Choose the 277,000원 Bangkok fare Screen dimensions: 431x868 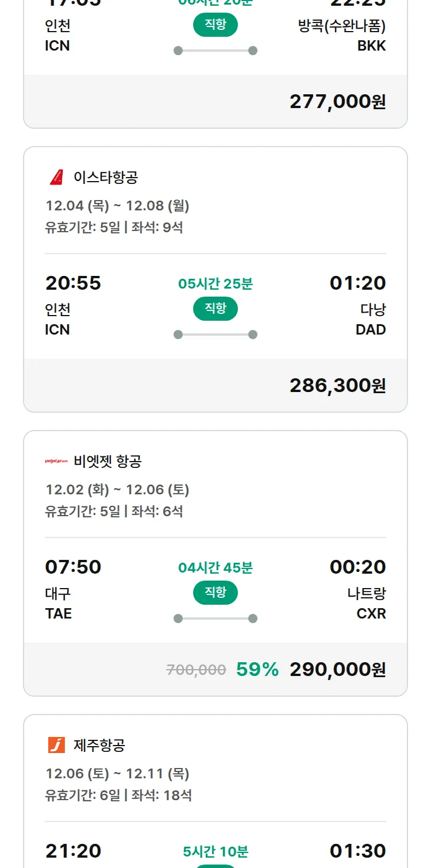click(337, 102)
